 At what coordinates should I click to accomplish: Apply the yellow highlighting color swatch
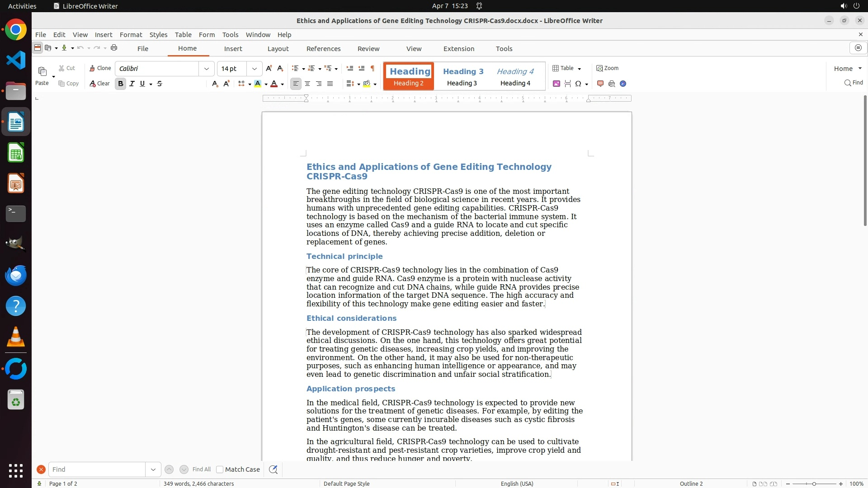click(x=258, y=84)
